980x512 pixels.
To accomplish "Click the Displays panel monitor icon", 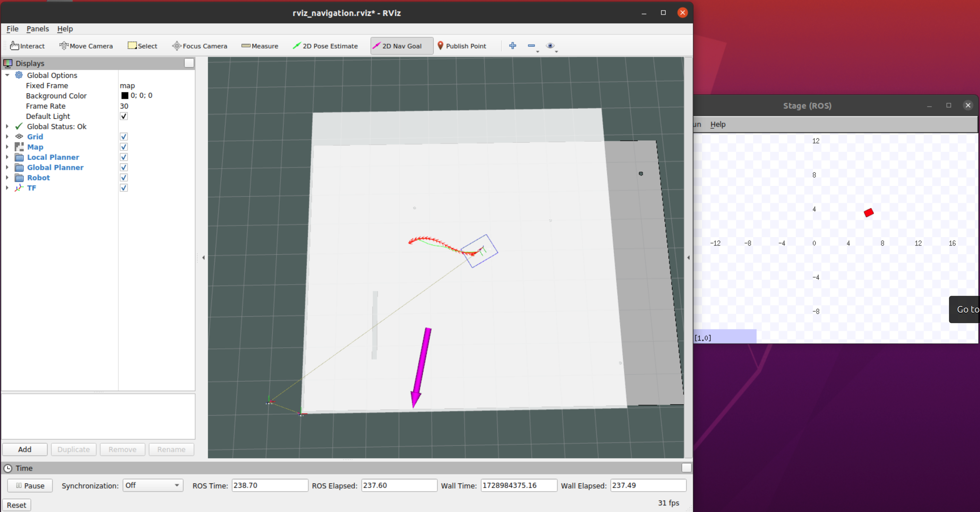I will click(8, 63).
